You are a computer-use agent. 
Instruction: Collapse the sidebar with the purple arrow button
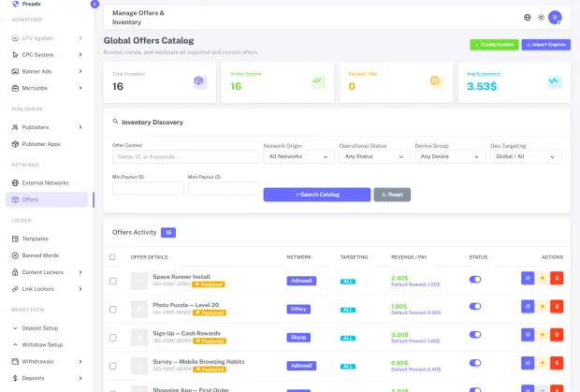[94, 4]
